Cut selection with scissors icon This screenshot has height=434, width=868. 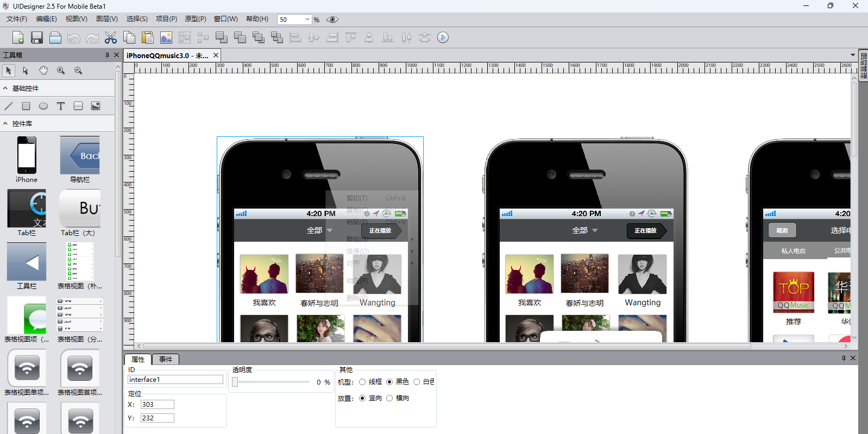(x=110, y=37)
